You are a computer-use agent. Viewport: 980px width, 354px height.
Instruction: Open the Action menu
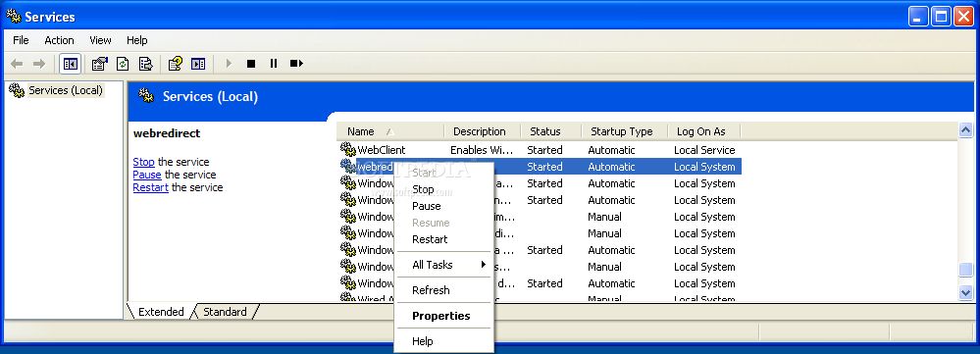pos(60,40)
